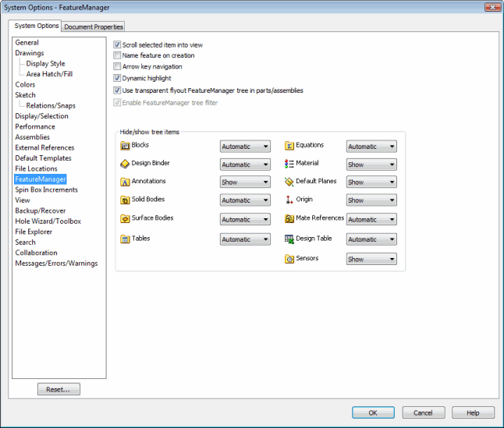Select Area Hatch/Fill under Drawings
Viewport: 504px width, 428px height.
pyautogui.click(x=49, y=74)
